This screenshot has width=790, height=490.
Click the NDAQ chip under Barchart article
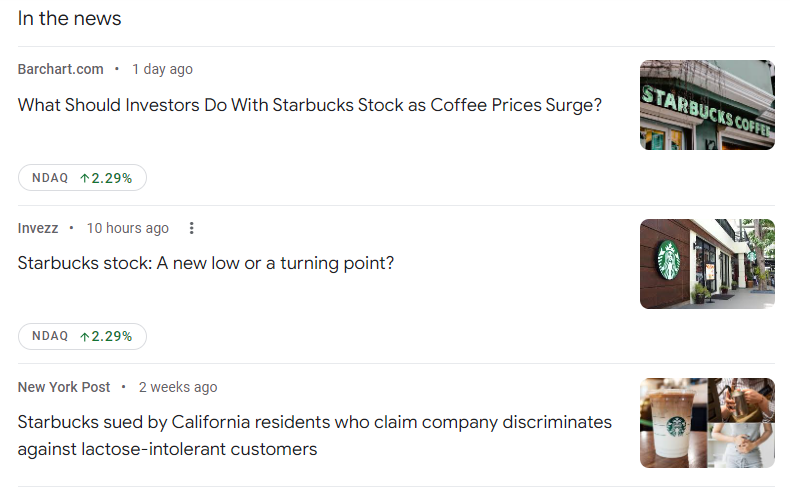(x=82, y=178)
